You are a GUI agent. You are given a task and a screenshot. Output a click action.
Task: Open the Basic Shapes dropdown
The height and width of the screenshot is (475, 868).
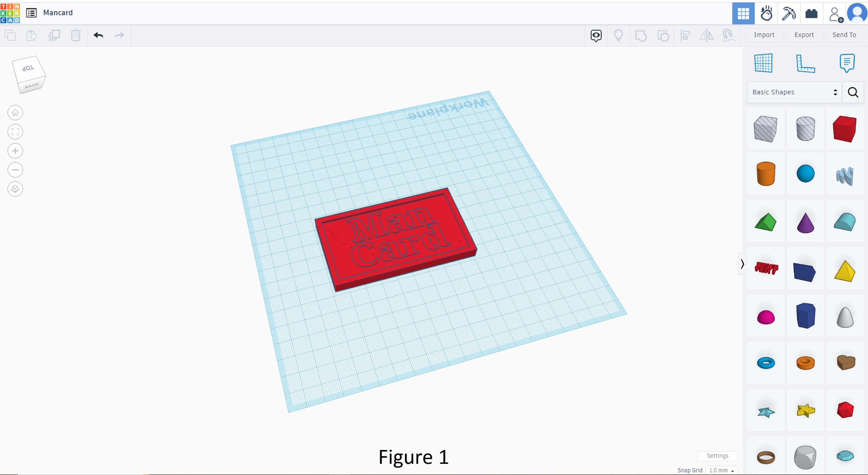794,92
